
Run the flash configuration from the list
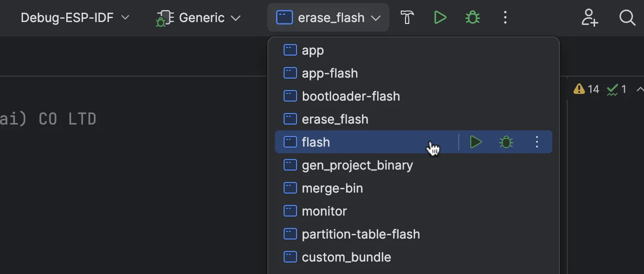pos(475,142)
